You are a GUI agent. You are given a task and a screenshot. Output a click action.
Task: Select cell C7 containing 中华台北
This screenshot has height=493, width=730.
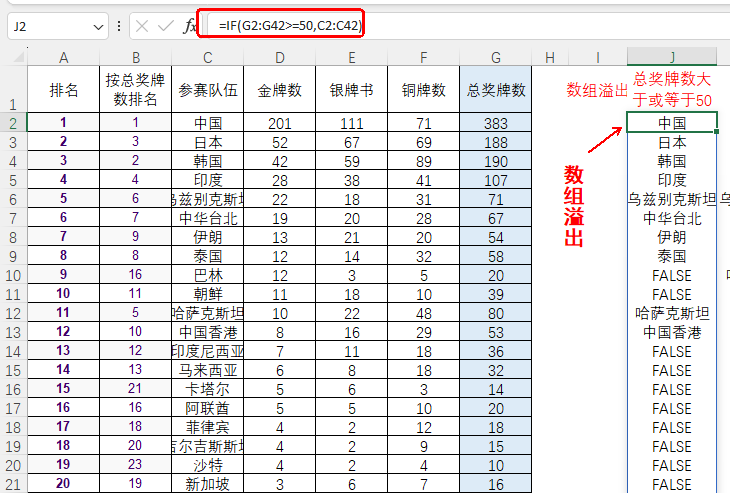pos(208,218)
